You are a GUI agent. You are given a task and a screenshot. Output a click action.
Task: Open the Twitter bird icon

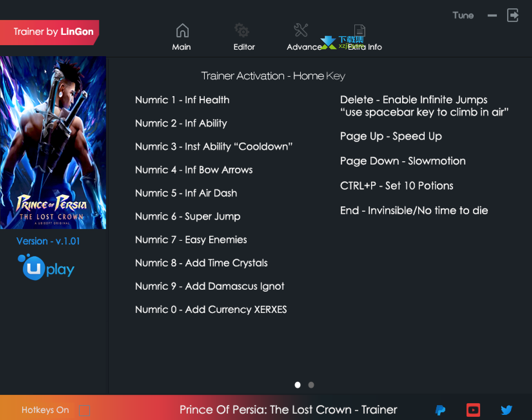tap(507, 410)
